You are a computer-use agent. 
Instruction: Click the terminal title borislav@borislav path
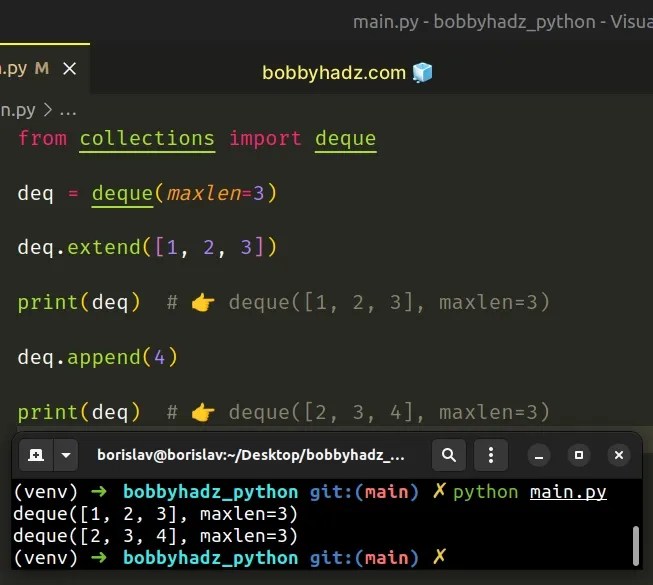[x=251, y=455]
